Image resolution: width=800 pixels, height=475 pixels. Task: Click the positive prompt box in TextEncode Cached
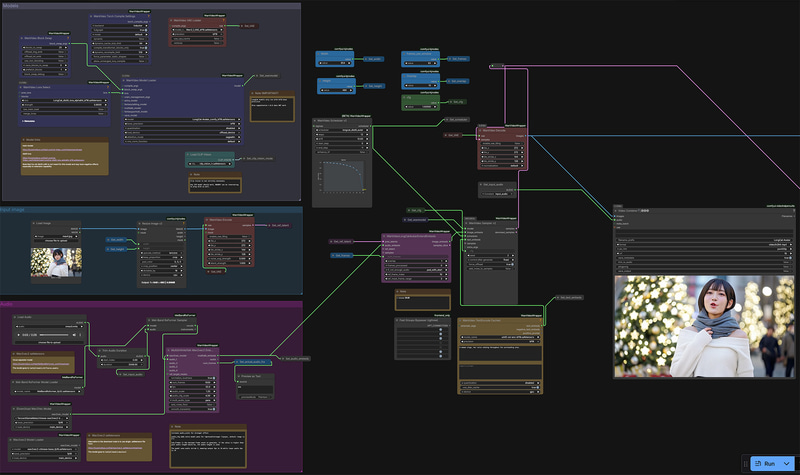click(x=500, y=354)
